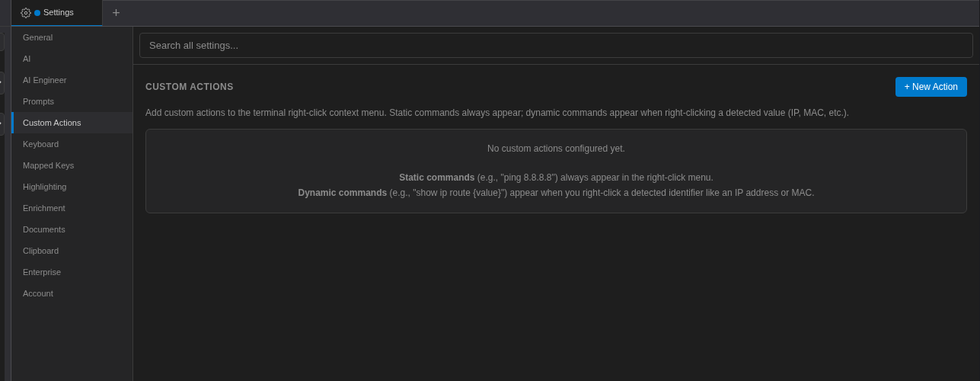Image resolution: width=980 pixels, height=381 pixels.
Task: Click the Search all settings field
Action: [x=556, y=45]
